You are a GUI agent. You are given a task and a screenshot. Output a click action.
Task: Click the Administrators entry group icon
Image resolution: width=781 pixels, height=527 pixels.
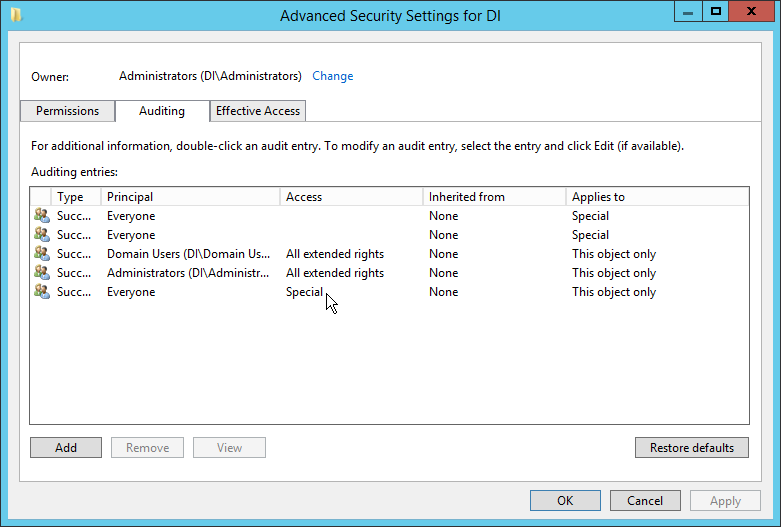click(41, 273)
